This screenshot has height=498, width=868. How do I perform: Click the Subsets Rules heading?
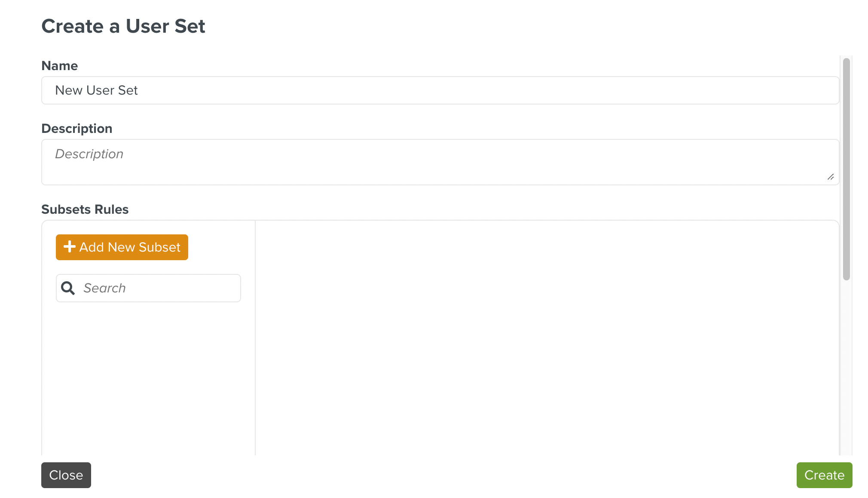tap(85, 209)
